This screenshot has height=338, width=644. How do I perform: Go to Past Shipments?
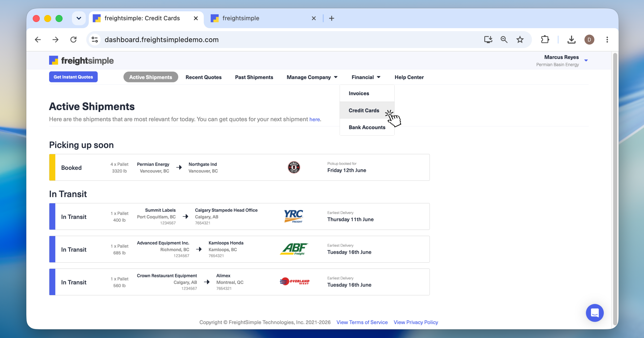tap(254, 77)
